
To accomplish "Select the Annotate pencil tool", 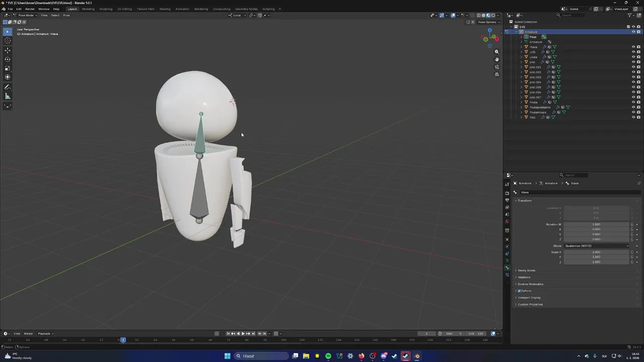I will [x=8, y=87].
